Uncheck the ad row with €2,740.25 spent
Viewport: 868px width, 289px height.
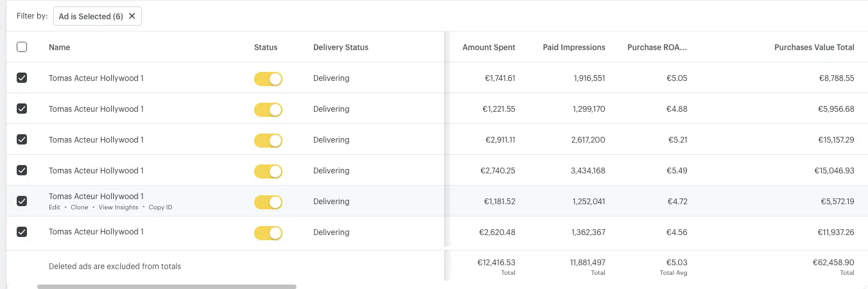(22, 170)
